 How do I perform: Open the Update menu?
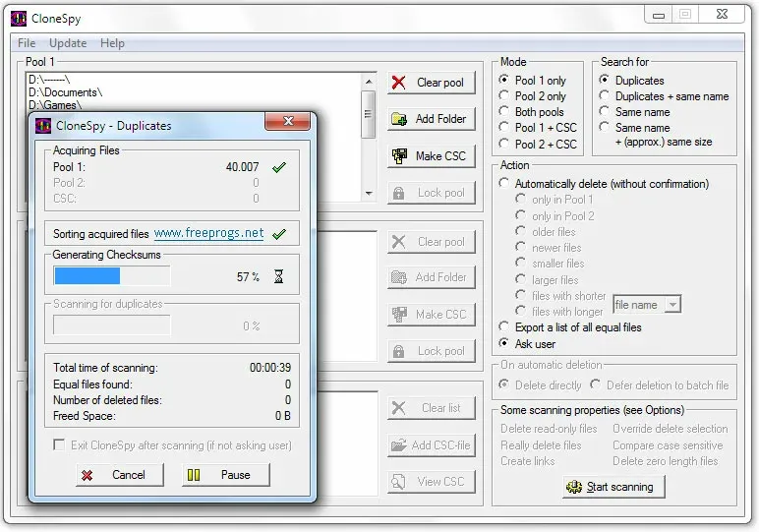[68, 43]
